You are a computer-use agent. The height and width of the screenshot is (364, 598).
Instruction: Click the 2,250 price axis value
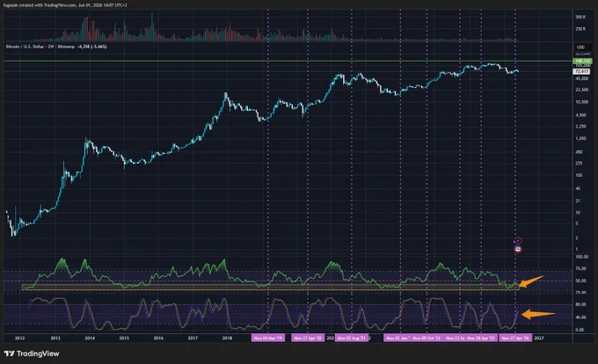580,126
